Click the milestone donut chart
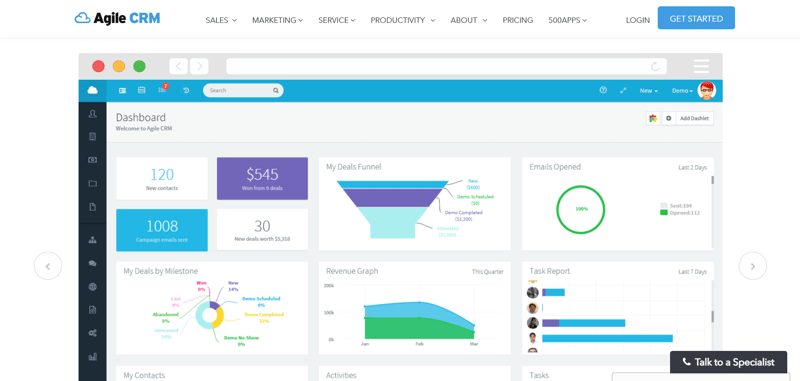This screenshot has width=800, height=381. [210, 315]
